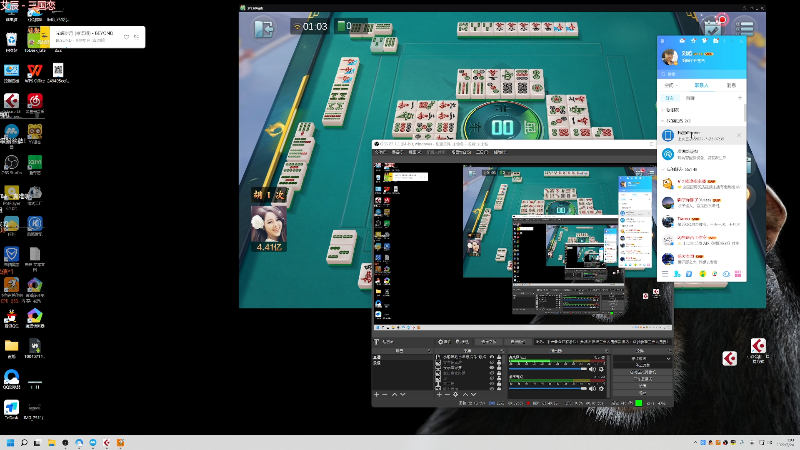This screenshot has width=800, height=450.
Task: Open WPS Office desktop icon
Action: pos(35,73)
